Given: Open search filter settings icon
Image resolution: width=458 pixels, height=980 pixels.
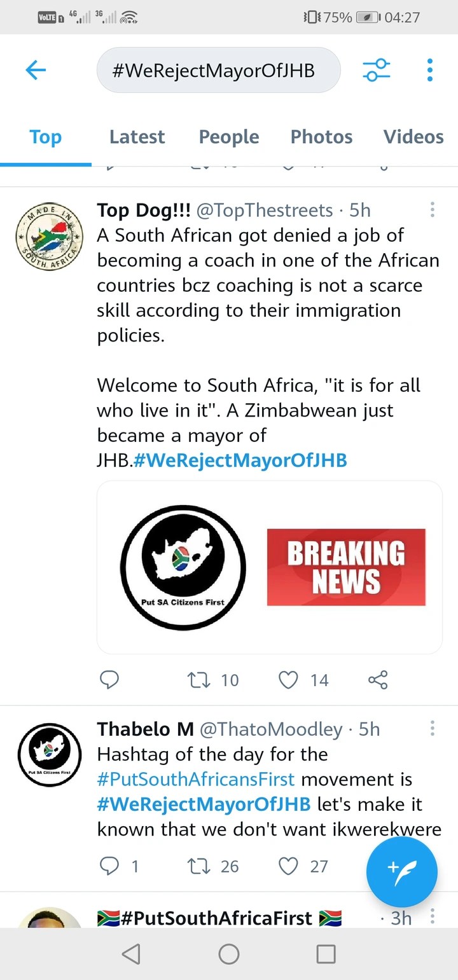Looking at the screenshot, I should click(x=376, y=70).
